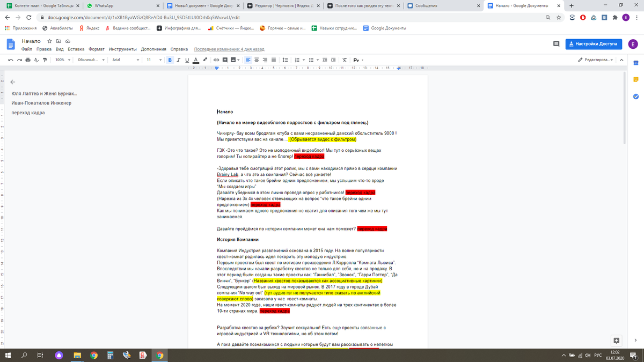Align text to the left

point(248,60)
